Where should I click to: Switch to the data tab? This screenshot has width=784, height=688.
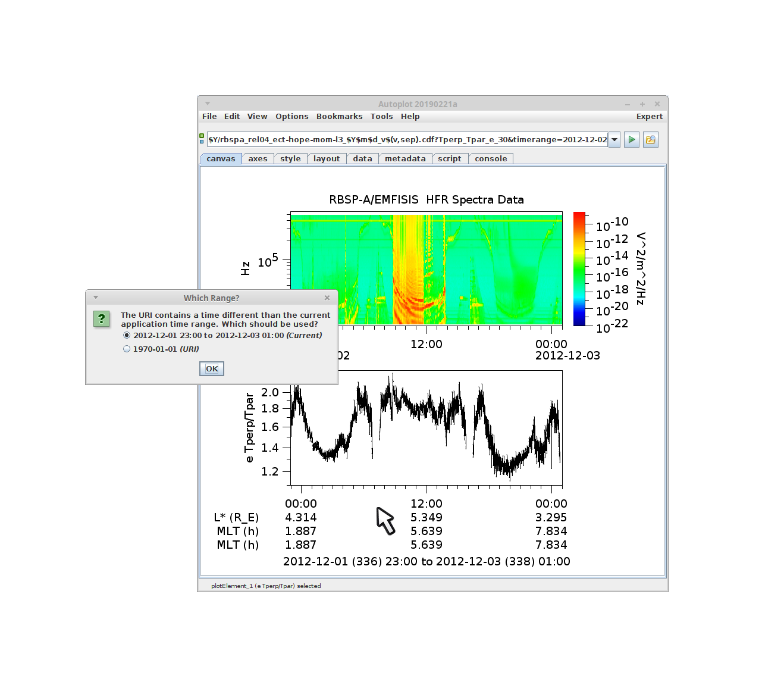(362, 159)
